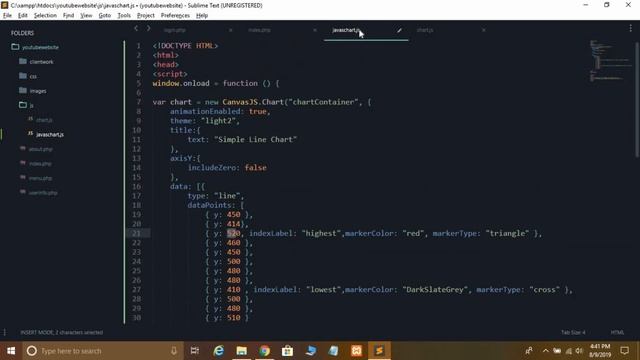Open the Preferences menu
This screenshot has height=360, width=640.
[x=176, y=15]
